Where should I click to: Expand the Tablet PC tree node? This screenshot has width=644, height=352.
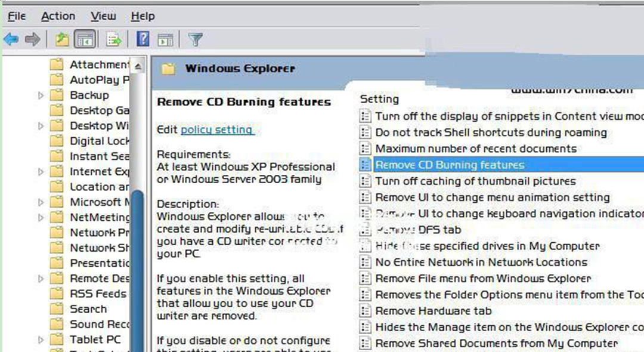tap(41, 340)
